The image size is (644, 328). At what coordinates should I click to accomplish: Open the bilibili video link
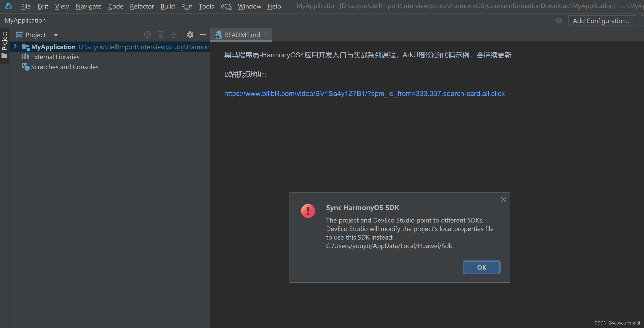364,93
